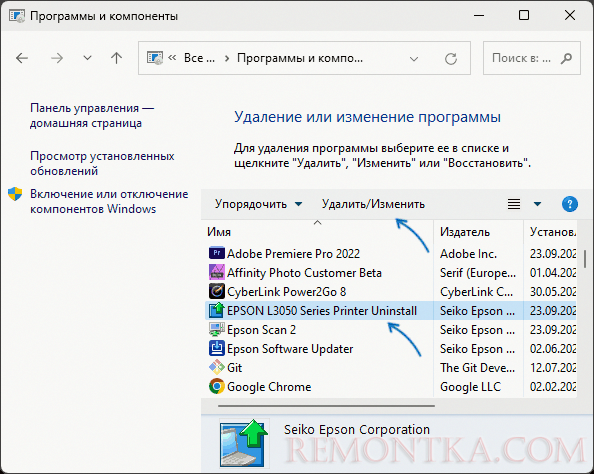This screenshot has width=594, height=474.
Task: Open Панель управления — домашняя страница link
Action: click(92, 115)
